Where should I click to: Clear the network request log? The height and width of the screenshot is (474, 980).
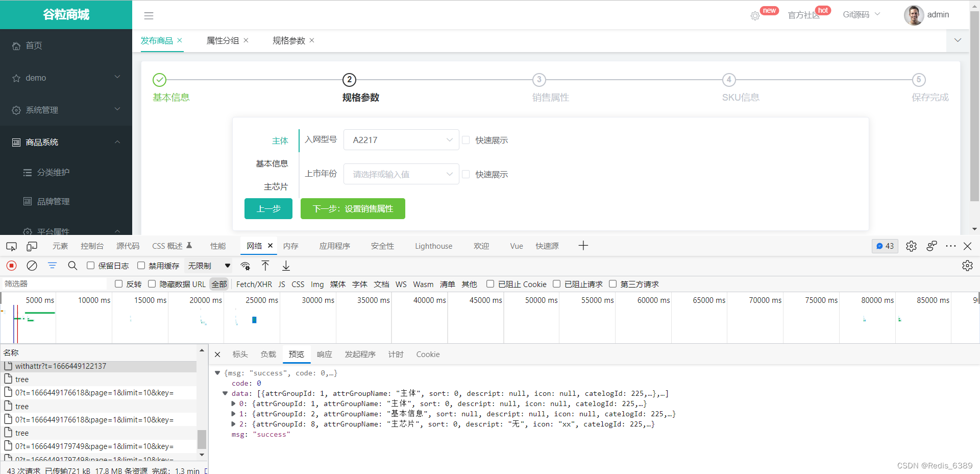click(32, 266)
